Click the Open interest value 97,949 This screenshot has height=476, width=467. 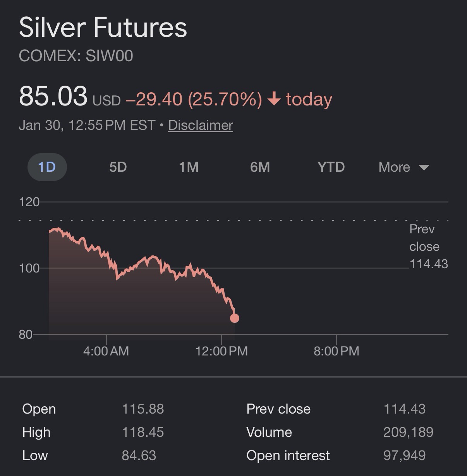click(x=404, y=455)
